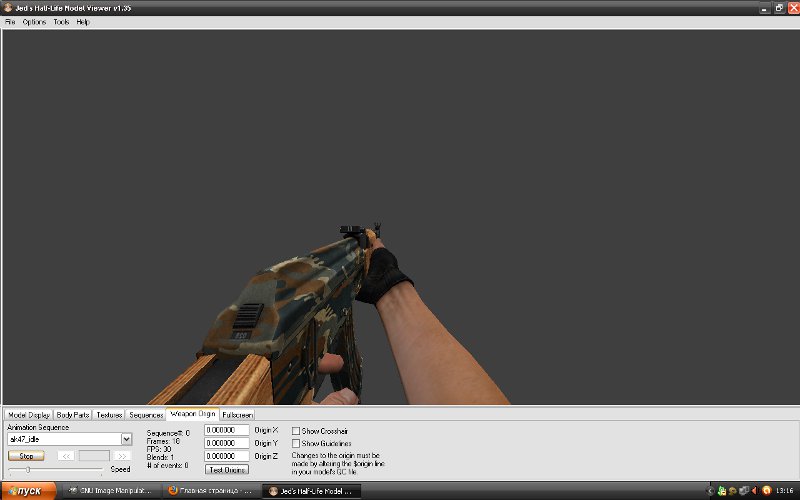Image resolution: width=800 pixels, height=500 pixels.
Task: Switch to the Sequences tab
Action: (146, 415)
